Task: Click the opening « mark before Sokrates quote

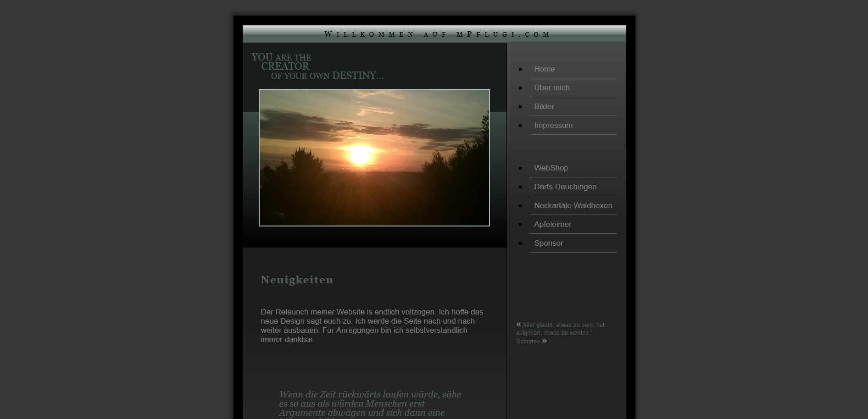Action: tap(519, 324)
